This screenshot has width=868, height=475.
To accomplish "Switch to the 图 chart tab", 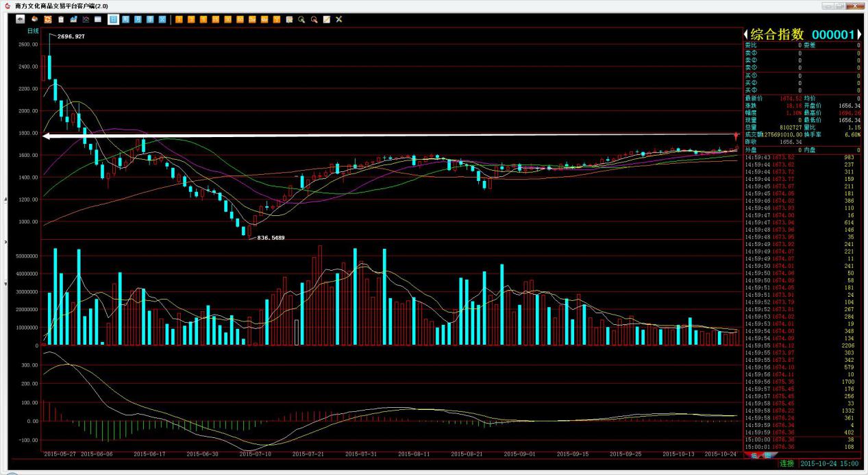I will 767,455.
